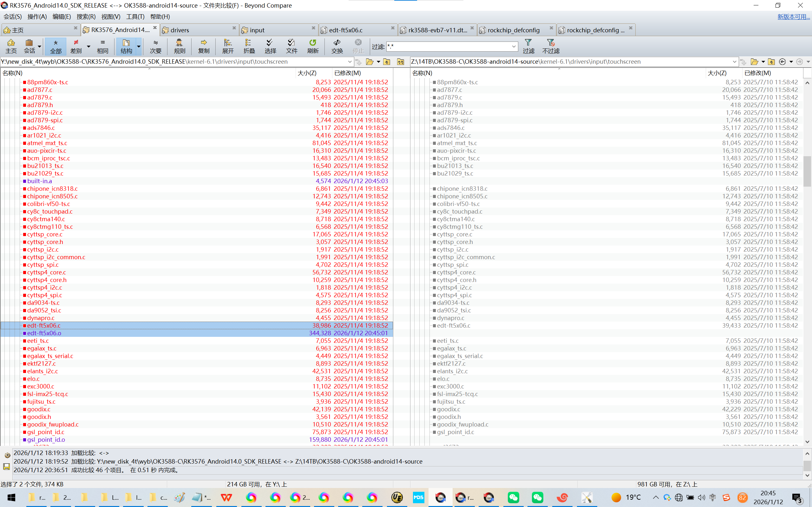
Task: Click the 新版本可用 new version link
Action: coord(793,16)
